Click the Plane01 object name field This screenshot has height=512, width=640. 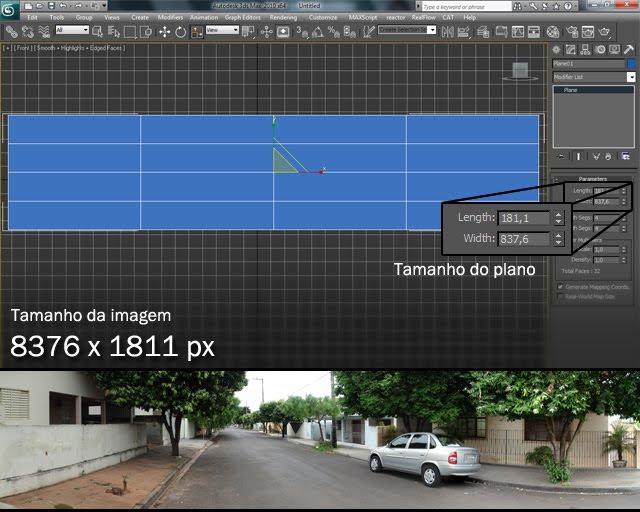point(589,64)
